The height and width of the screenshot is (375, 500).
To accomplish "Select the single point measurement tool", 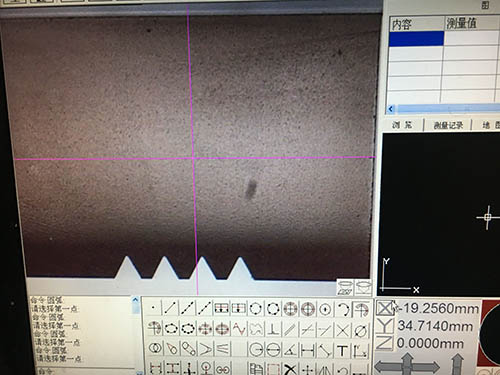I will pyautogui.click(x=153, y=308).
